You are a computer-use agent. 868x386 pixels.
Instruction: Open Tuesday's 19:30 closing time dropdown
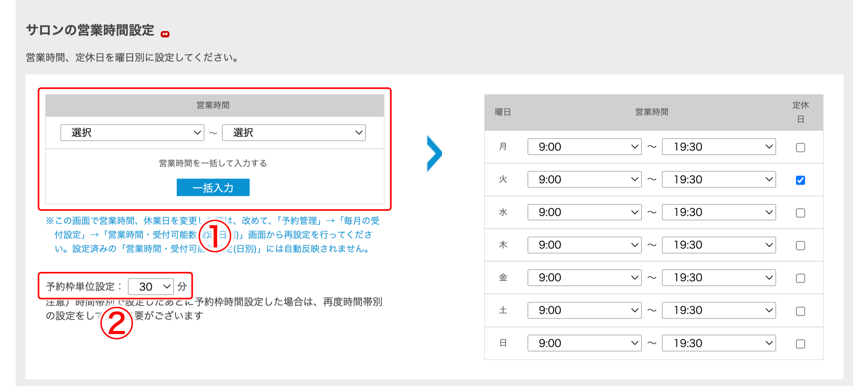719,179
